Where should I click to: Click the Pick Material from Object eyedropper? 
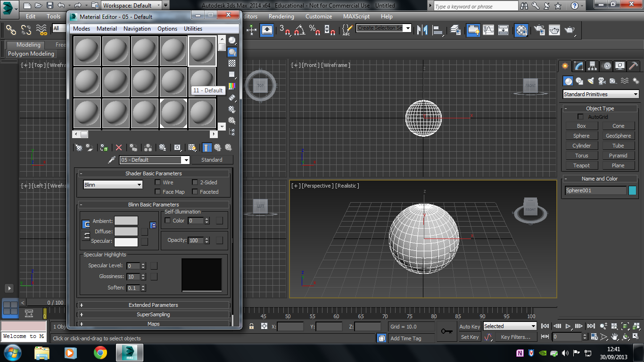(111, 159)
